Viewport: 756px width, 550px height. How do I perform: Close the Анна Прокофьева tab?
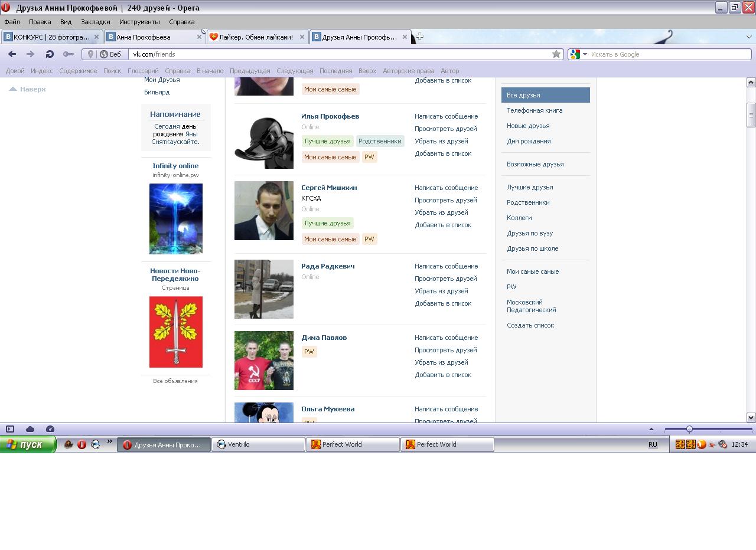199,37
